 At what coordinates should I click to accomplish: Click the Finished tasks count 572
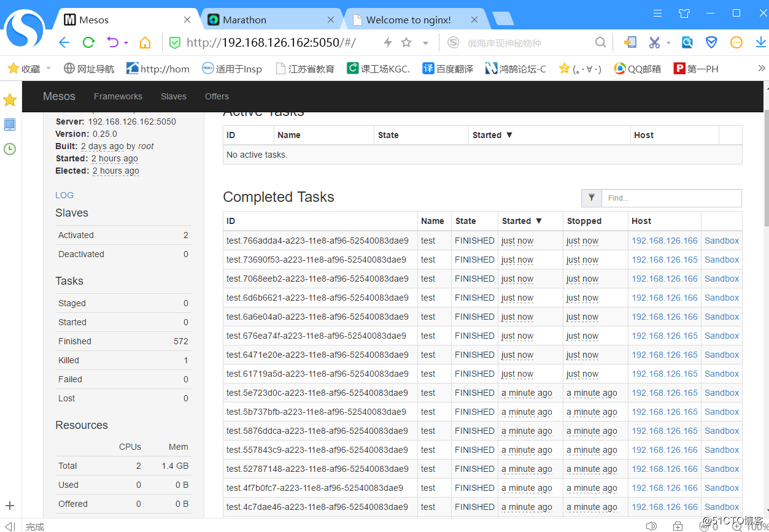(180, 341)
